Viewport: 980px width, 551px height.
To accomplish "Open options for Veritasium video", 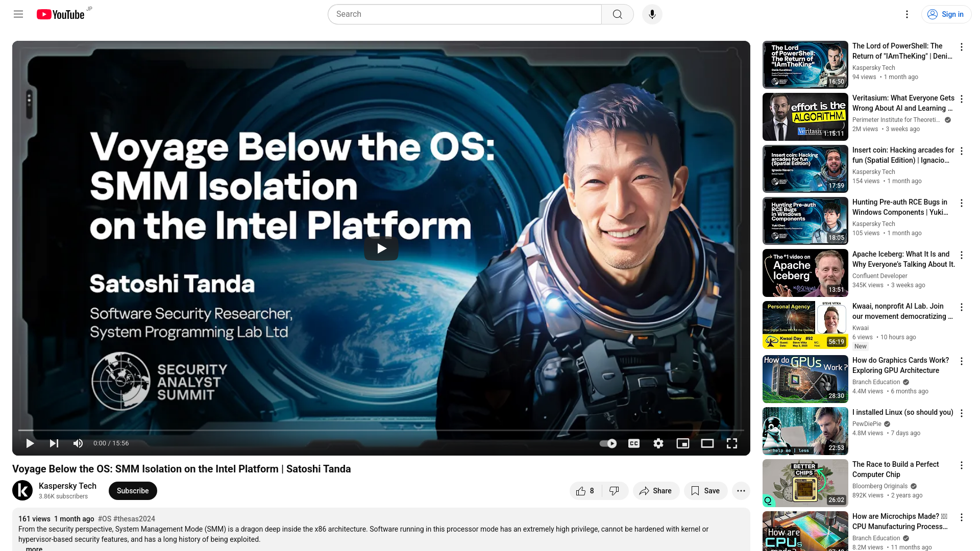I will click(962, 99).
